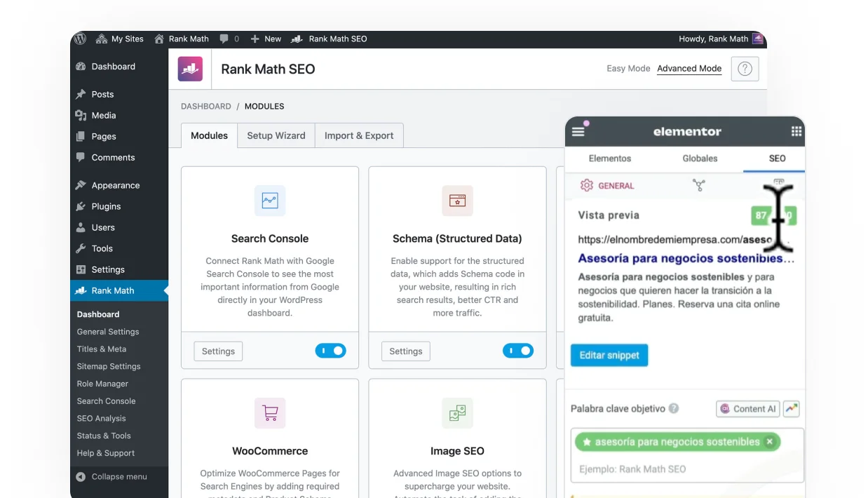
Task: Toggle the Search Console module switch
Action: [331, 351]
